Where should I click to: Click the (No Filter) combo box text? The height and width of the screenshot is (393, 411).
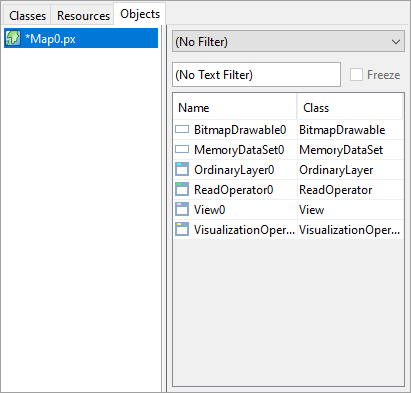click(x=202, y=42)
